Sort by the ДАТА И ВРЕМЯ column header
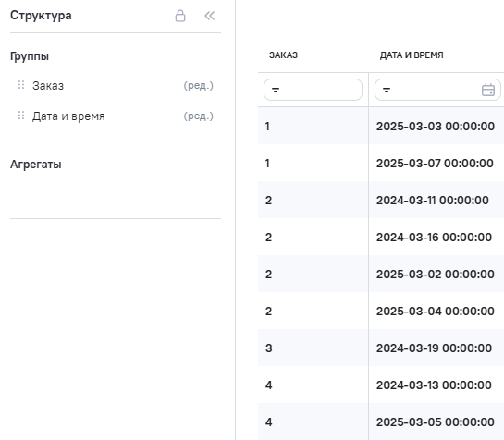Image resolution: width=504 pixels, height=440 pixels. click(412, 55)
